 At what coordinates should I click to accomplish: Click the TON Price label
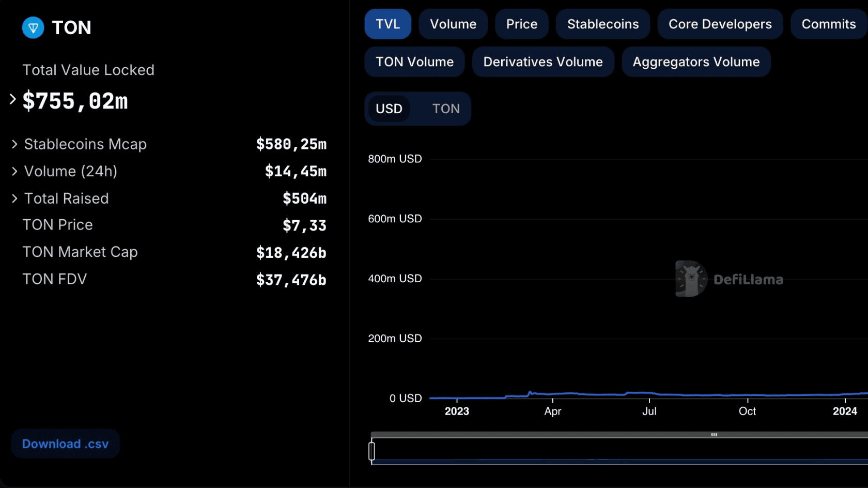pos(58,225)
